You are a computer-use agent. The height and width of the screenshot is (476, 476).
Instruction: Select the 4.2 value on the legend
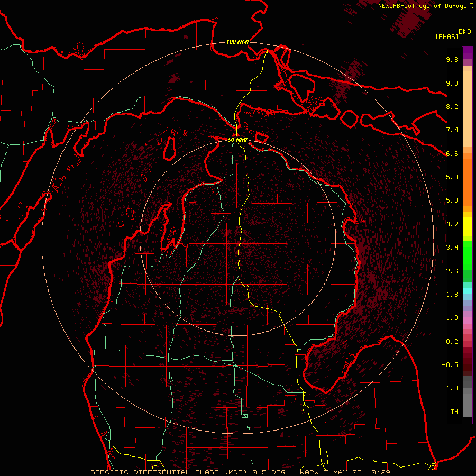click(452, 224)
